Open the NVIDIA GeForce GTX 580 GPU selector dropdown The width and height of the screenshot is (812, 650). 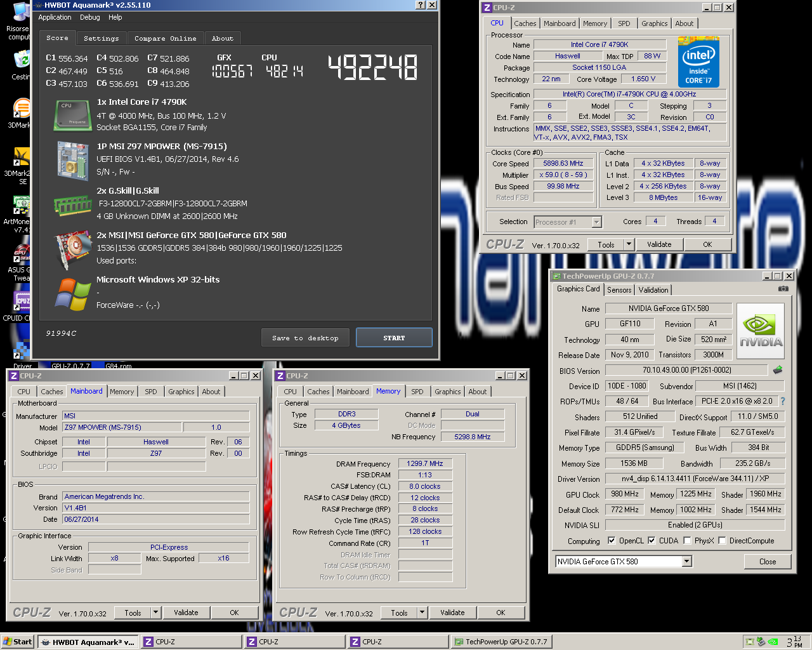686,562
